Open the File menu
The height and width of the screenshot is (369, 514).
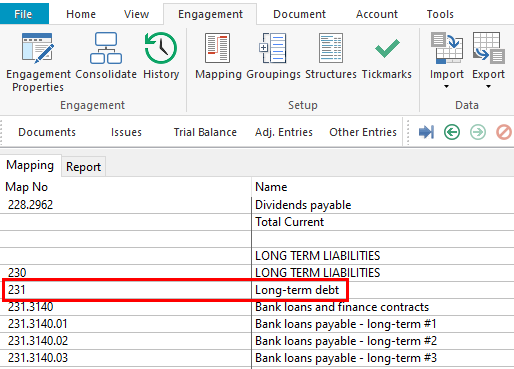24,14
